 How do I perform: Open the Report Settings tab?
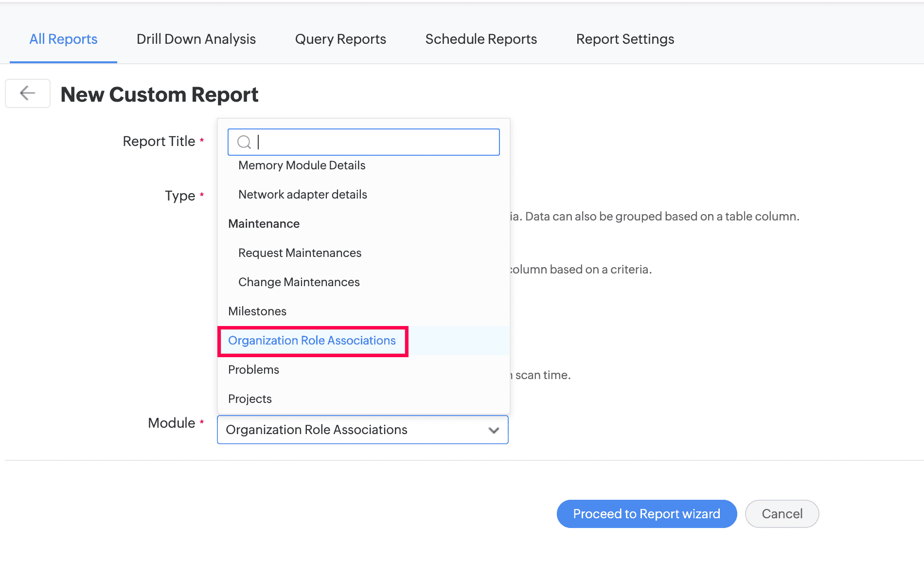click(625, 39)
